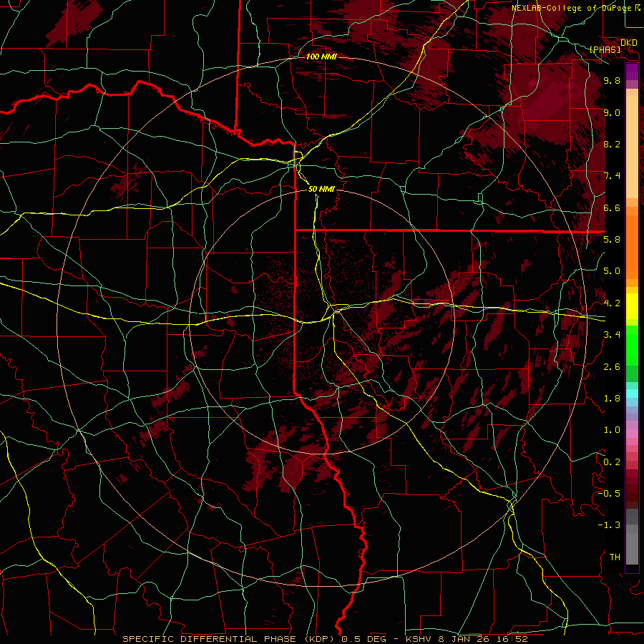The width and height of the screenshot is (644, 644).
Task: Select the 9.0 color scale value
Action: click(x=612, y=113)
